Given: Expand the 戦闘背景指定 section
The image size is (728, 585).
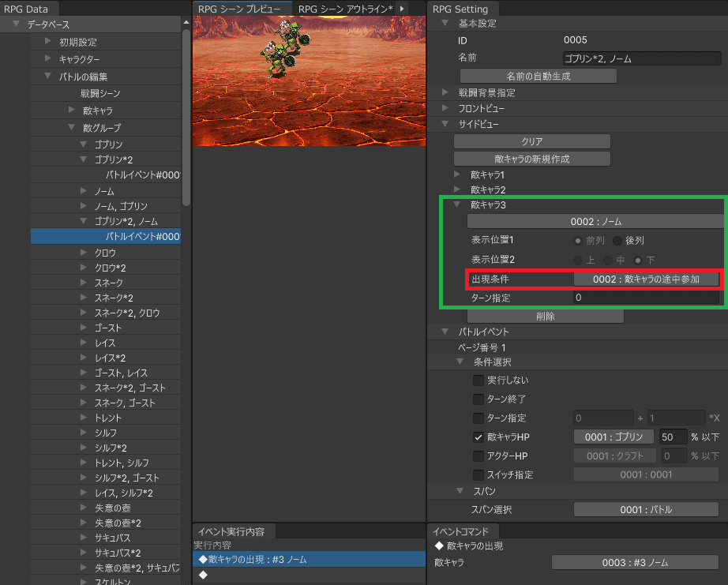Looking at the screenshot, I should click(x=445, y=93).
